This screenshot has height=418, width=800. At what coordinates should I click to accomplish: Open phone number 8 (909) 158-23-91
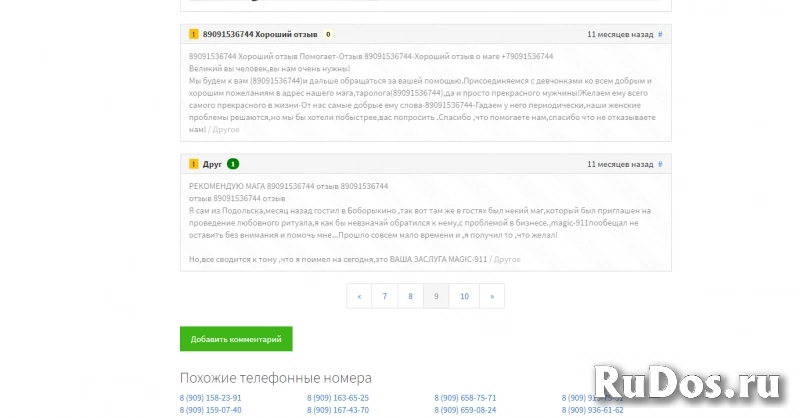click(x=210, y=398)
